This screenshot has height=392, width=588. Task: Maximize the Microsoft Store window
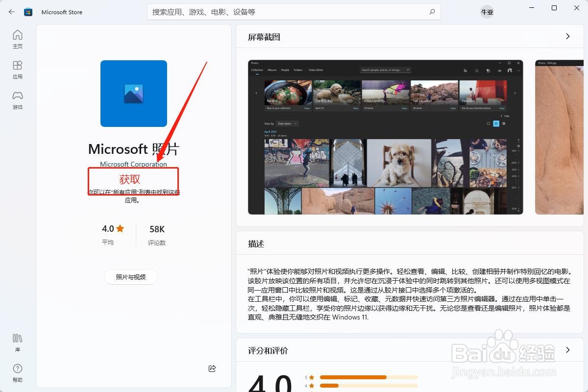tap(554, 8)
